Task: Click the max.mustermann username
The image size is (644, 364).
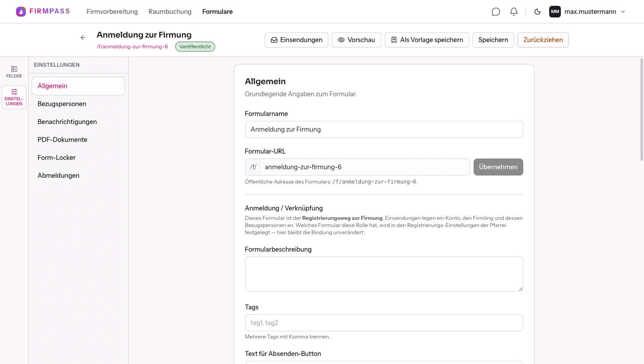Action: point(590,12)
